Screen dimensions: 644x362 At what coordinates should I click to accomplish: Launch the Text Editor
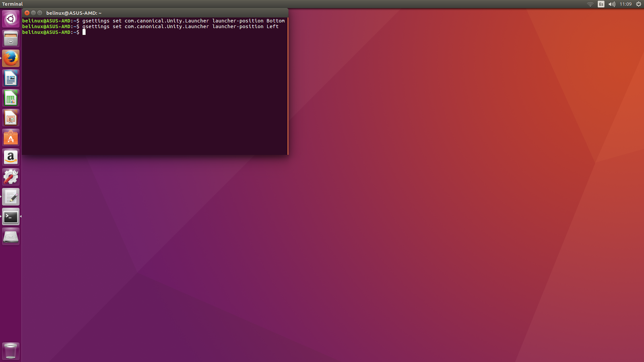[10, 197]
